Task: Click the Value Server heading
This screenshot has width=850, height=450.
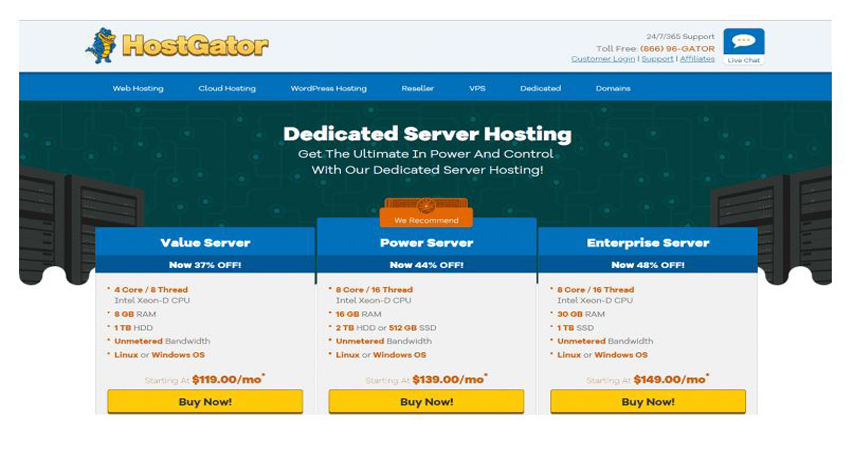Action: click(x=205, y=243)
